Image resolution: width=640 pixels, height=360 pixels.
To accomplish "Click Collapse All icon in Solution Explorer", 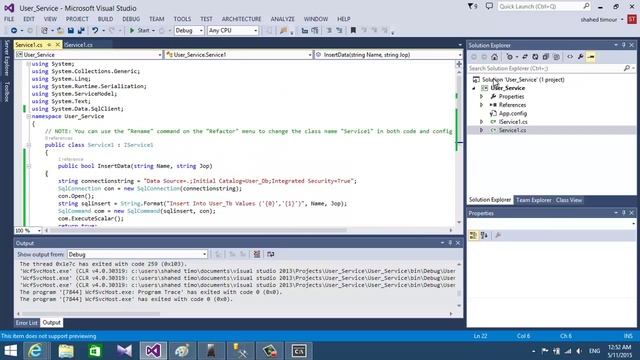I will (x=546, y=57).
